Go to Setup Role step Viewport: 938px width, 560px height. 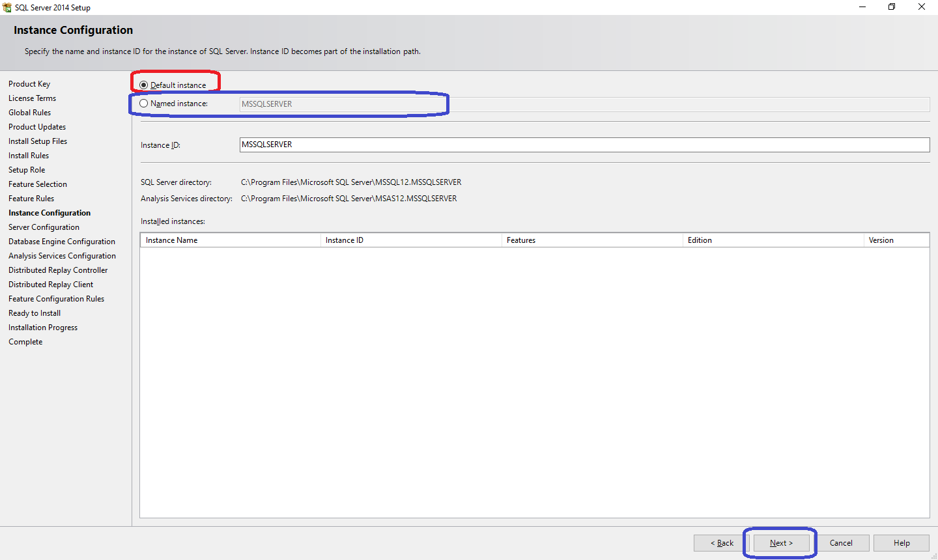pos(27,170)
